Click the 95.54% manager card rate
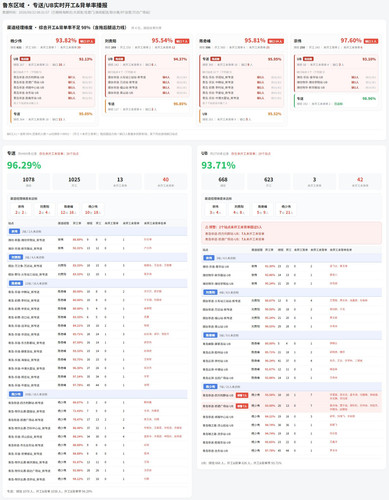The height and width of the screenshot is (500, 389). tap(162, 40)
